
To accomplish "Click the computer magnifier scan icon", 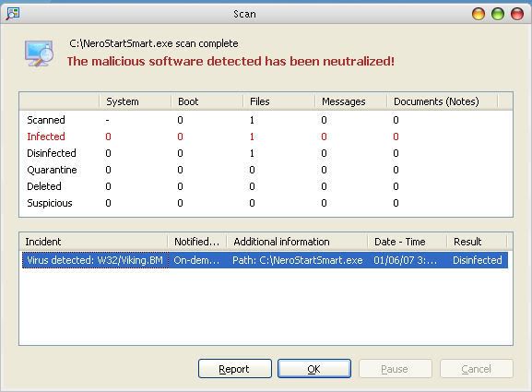I will point(39,53).
